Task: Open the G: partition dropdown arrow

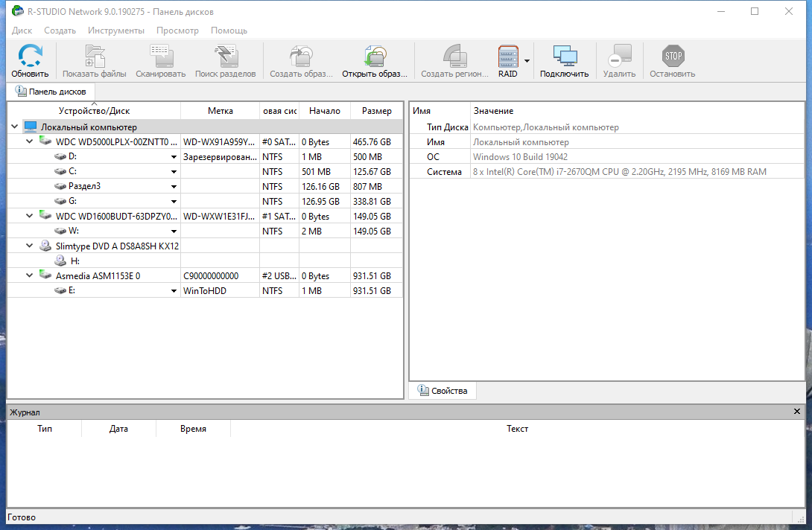Action: [x=174, y=202]
